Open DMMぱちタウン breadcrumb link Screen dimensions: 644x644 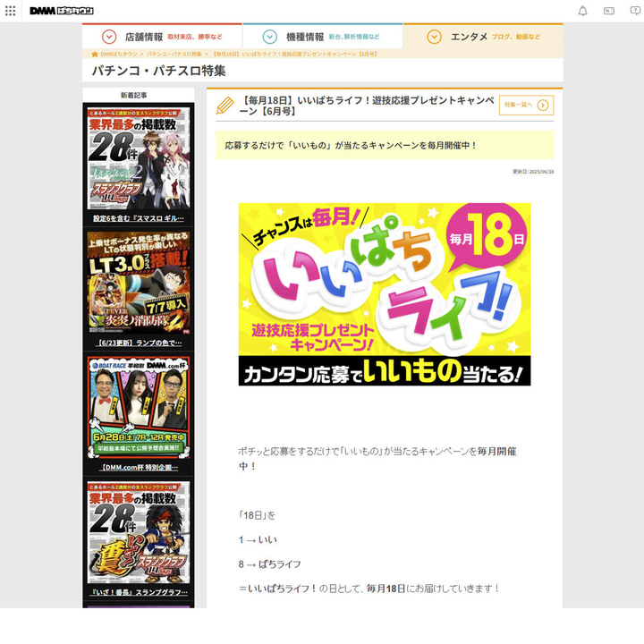coord(119,54)
